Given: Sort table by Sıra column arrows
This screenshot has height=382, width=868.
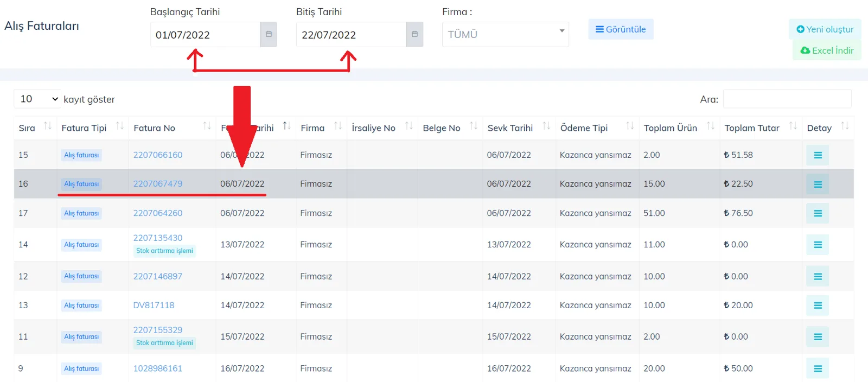Looking at the screenshot, I should point(48,126).
